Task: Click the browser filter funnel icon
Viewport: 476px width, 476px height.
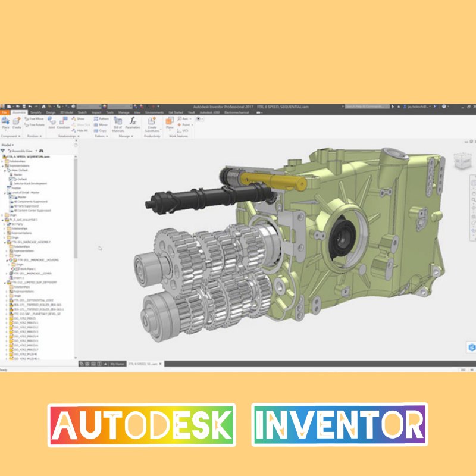Action: tap(3, 151)
